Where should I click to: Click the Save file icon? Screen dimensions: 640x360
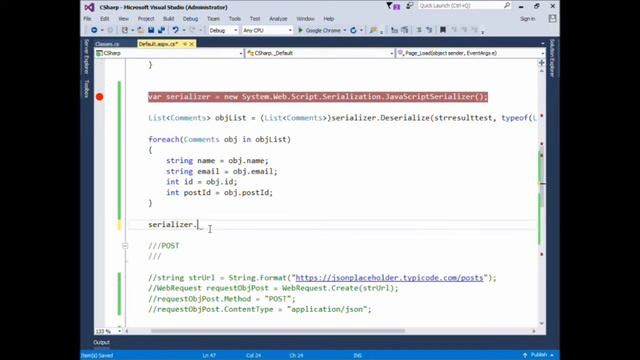click(151, 30)
